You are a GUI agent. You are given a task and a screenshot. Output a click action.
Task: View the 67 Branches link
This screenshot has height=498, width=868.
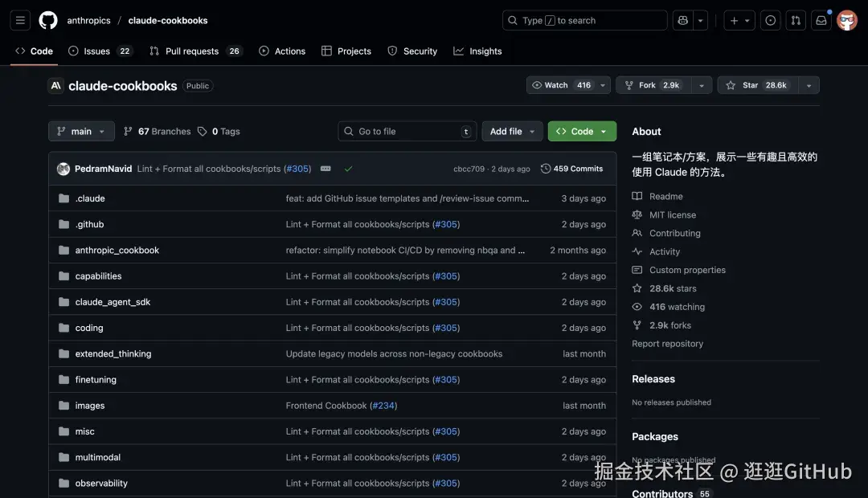[158, 131]
